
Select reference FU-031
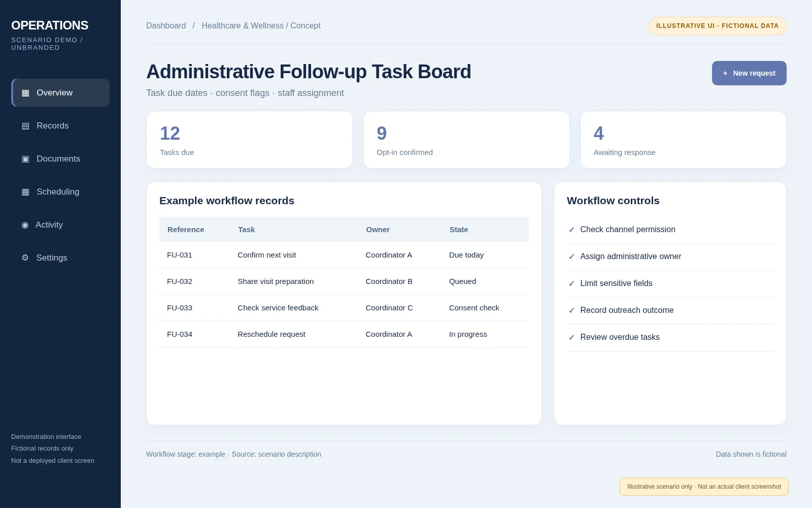180,255
